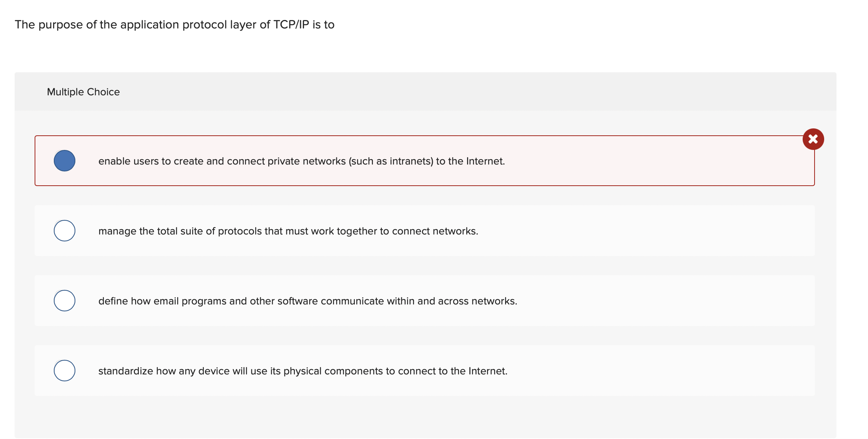The height and width of the screenshot is (439, 868).
Task: Select the 'define how email programs' radio button
Action: tap(65, 301)
